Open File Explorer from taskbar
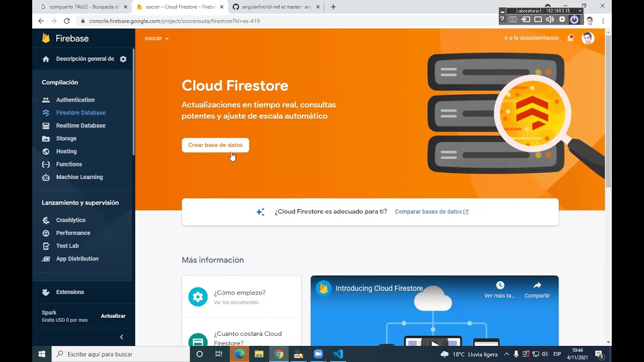Image resolution: width=644 pixels, height=362 pixels. (x=259, y=354)
